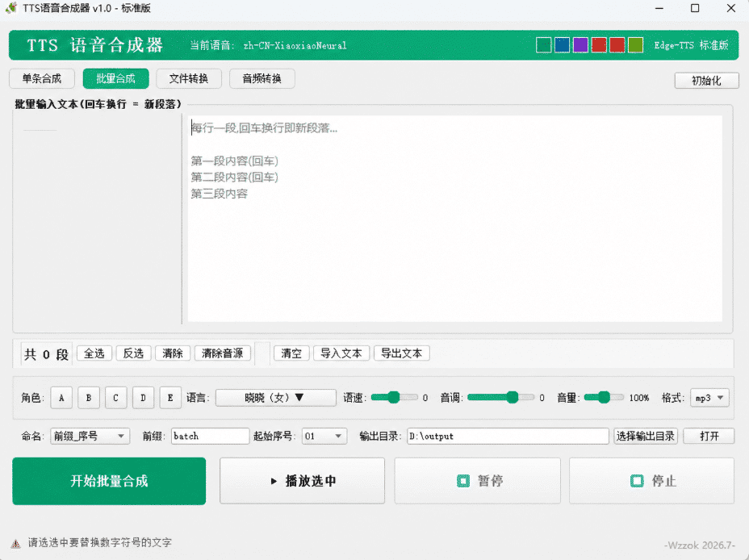Click the 播放选中 play button
This screenshot has height=560, width=749.
[x=302, y=481]
